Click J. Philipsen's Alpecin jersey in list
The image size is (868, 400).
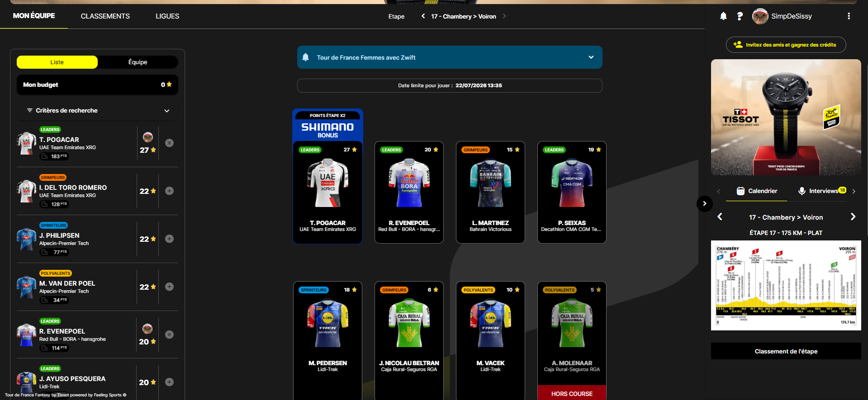click(x=26, y=239)
